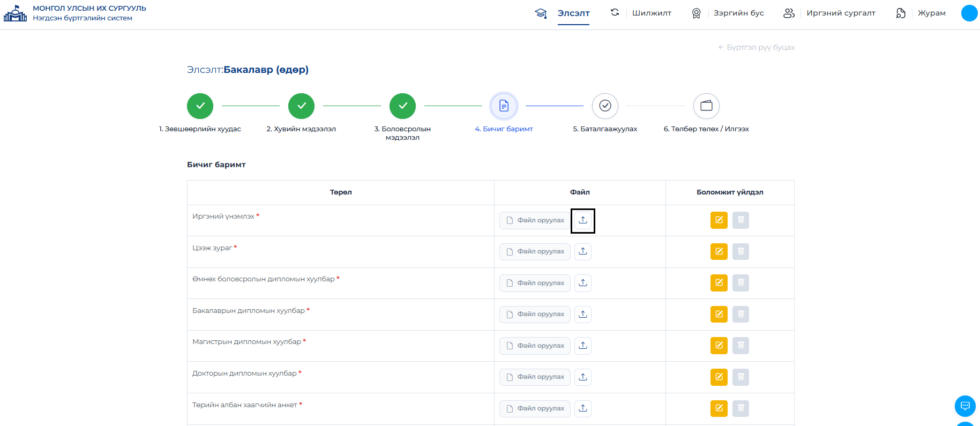Click Файл оруулах for Өмнөх боловсролын диплом
Screen dimensions: 980x426
click(x=535, y=283)
